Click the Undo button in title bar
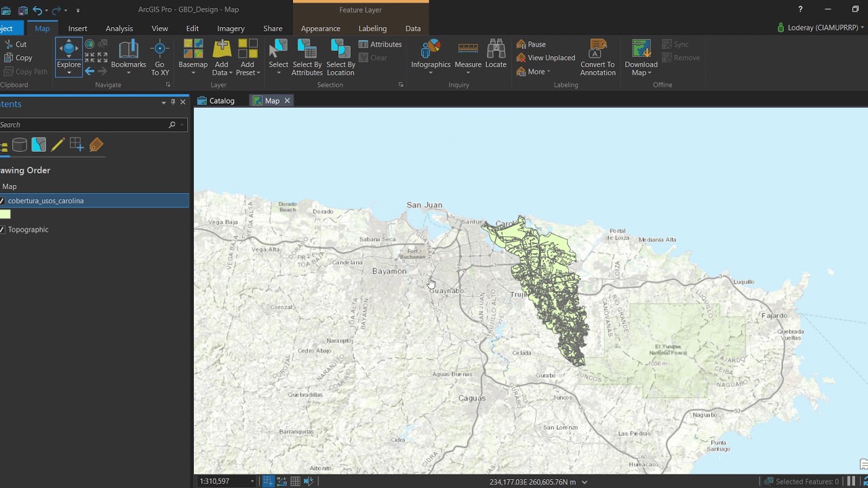 point(37,10)
